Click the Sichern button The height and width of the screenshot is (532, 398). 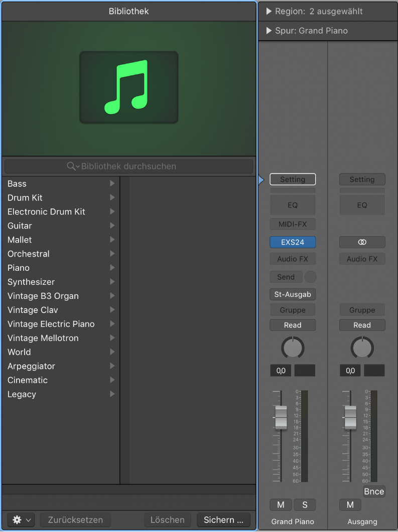(x=223, y=520)
